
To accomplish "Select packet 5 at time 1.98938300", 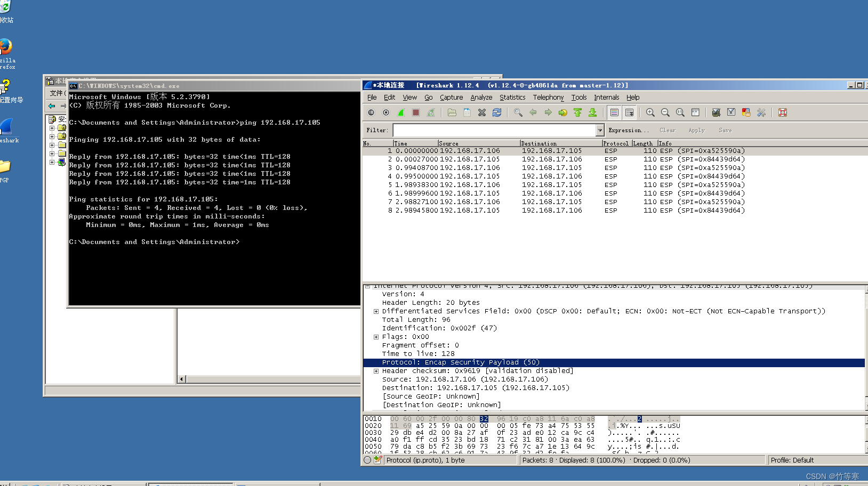I will pyautogui.click(x=615, y=185).
